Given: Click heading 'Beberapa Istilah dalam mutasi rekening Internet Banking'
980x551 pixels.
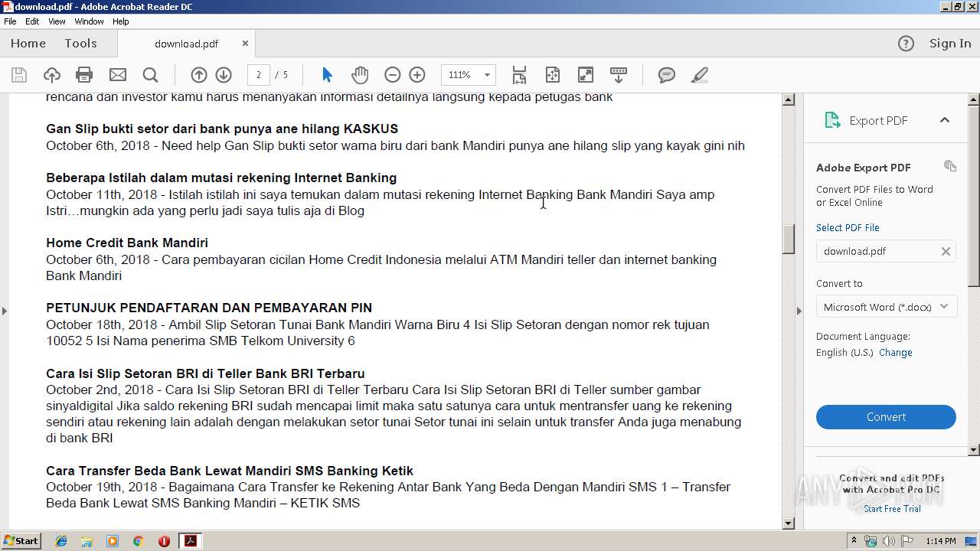Looking at the screenshot, I should tap(221, 178).
